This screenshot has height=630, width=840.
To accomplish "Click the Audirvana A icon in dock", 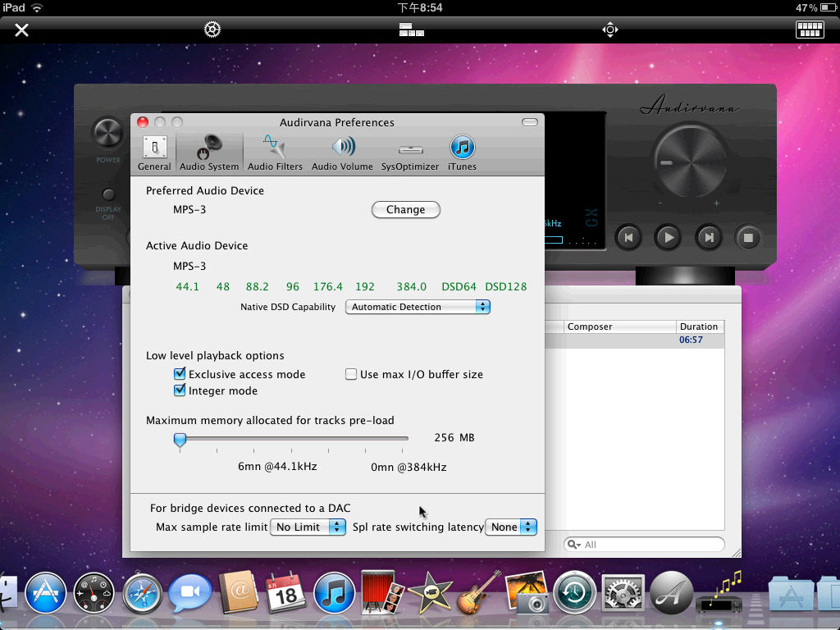I will pos(671,593).
